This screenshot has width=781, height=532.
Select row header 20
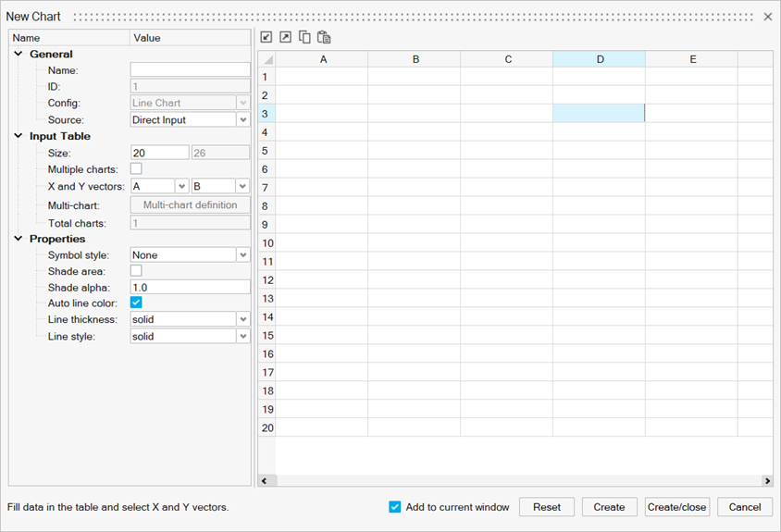pyautogui.click(x=267, y=427)
